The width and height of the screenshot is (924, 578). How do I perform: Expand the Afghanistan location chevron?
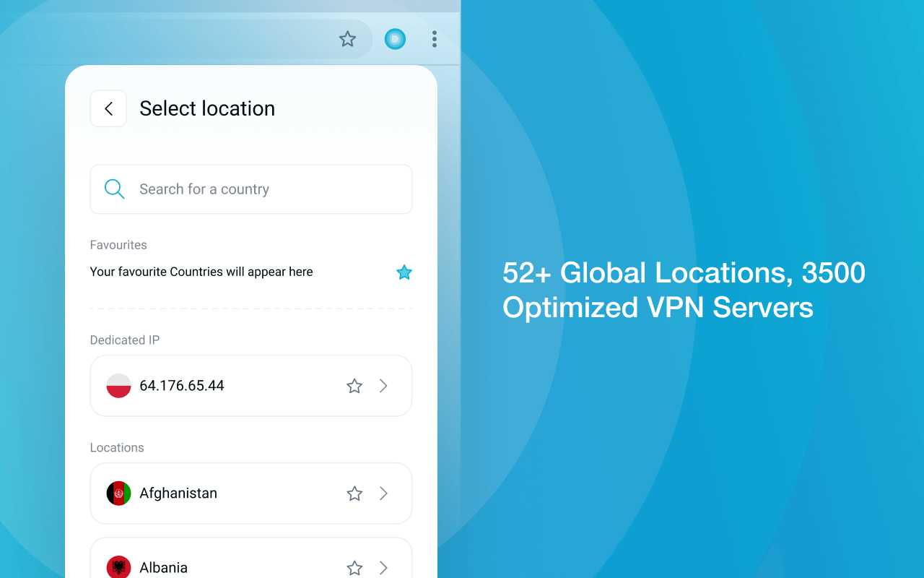[384, 493]
